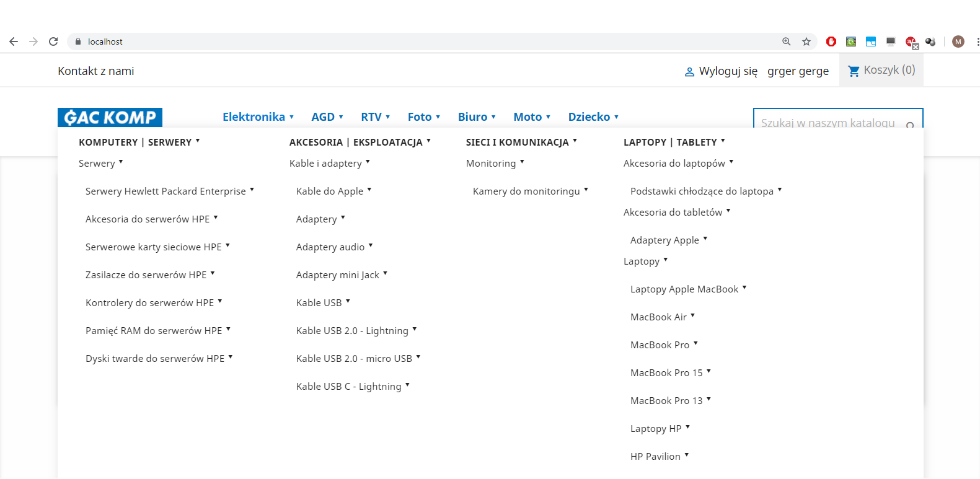
Task: Open the Koszyk shopping cart icon
Action: point(854,71)
